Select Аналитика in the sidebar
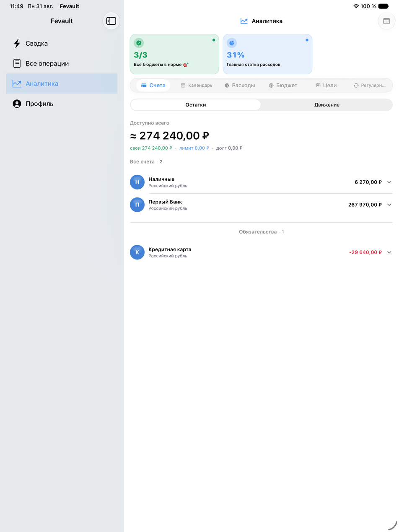Viewport: 399px width, 532px height. 62,84
